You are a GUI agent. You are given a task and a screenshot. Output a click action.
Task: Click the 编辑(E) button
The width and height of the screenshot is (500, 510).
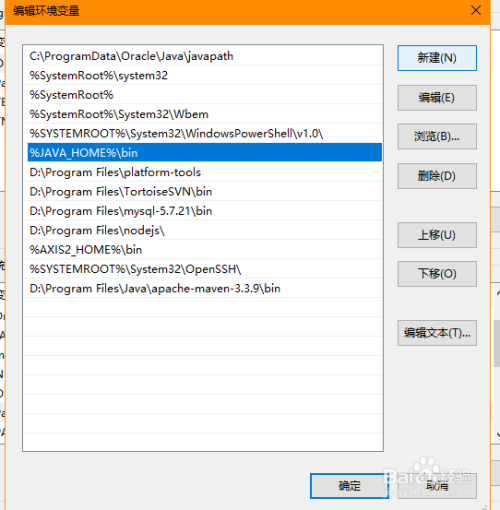437,98
